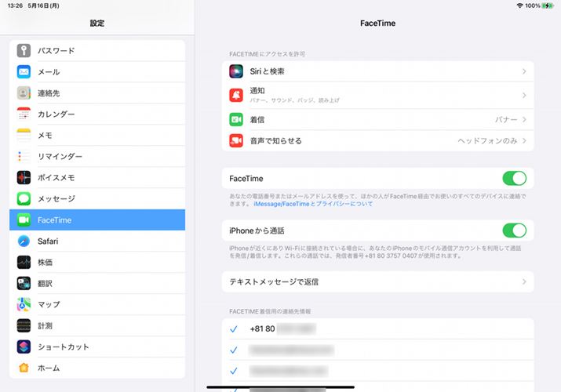561x392 pixels.
Task: Open the ホーム house icon
Action: (x=24, y=368)
